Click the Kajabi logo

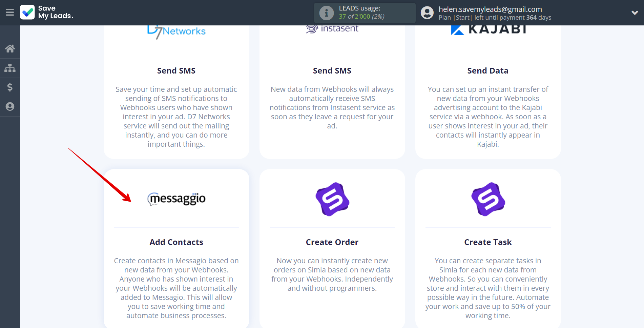(x=488, y=30)
